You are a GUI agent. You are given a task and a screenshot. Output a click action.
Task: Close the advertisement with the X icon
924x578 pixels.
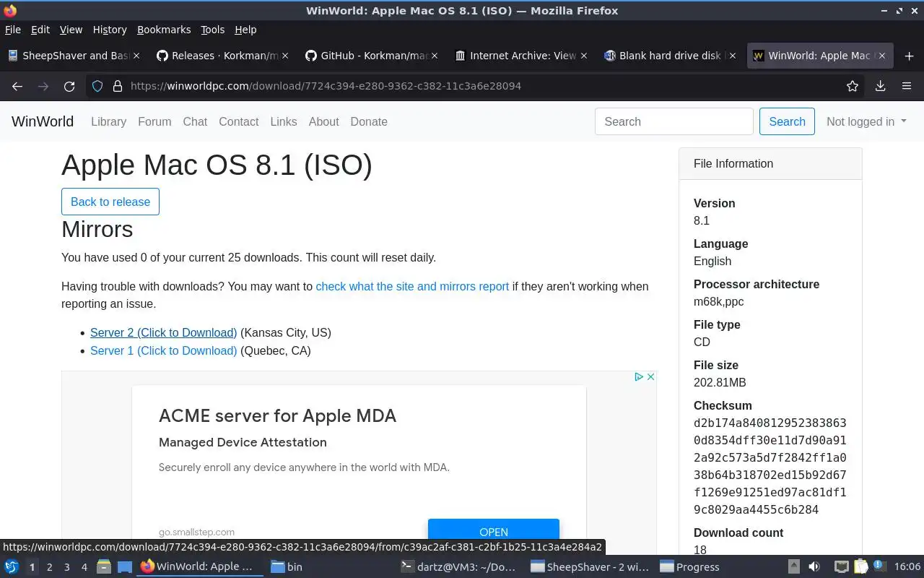(650, 376)
